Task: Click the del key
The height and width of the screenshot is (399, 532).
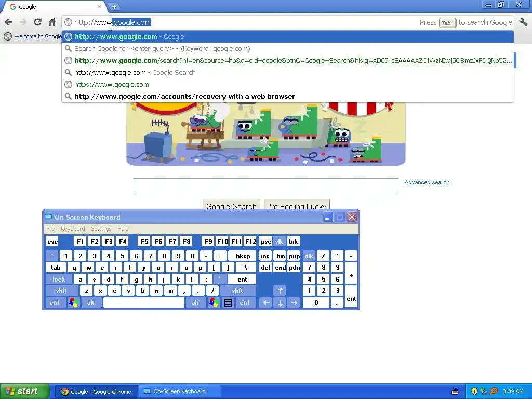Action: pyautogui.click(x=265, y=268)
